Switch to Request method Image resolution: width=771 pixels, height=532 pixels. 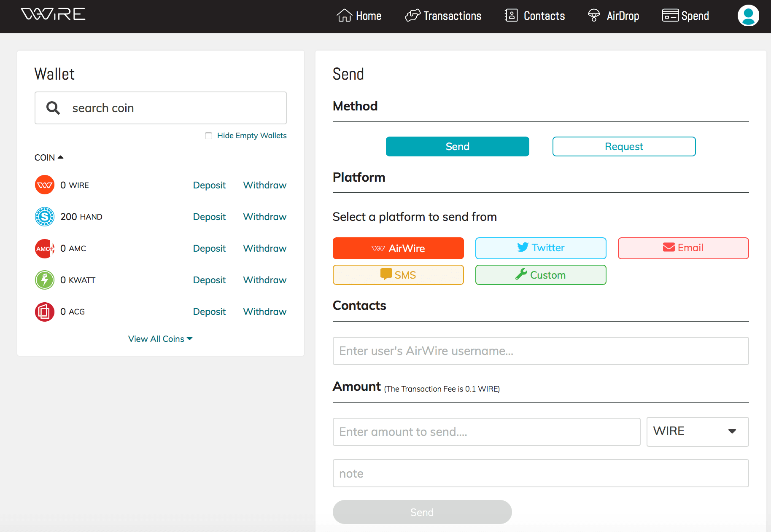point(624,146)
